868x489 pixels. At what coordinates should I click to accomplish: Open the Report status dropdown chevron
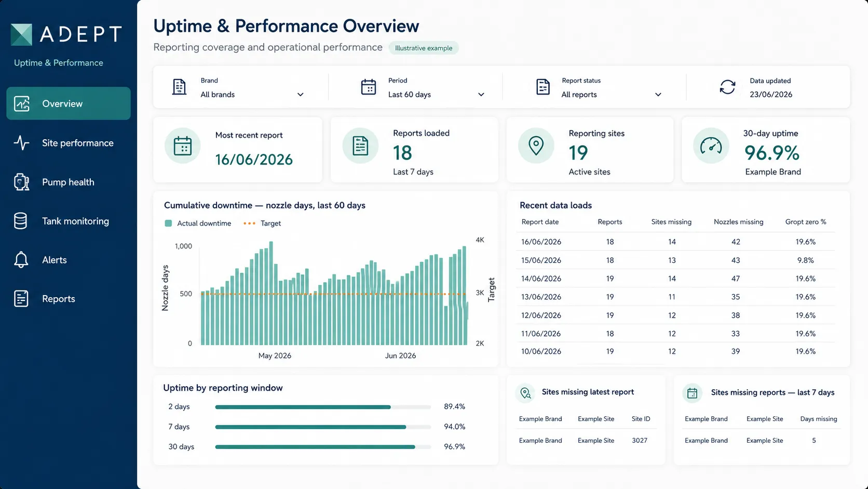point(658,95)
